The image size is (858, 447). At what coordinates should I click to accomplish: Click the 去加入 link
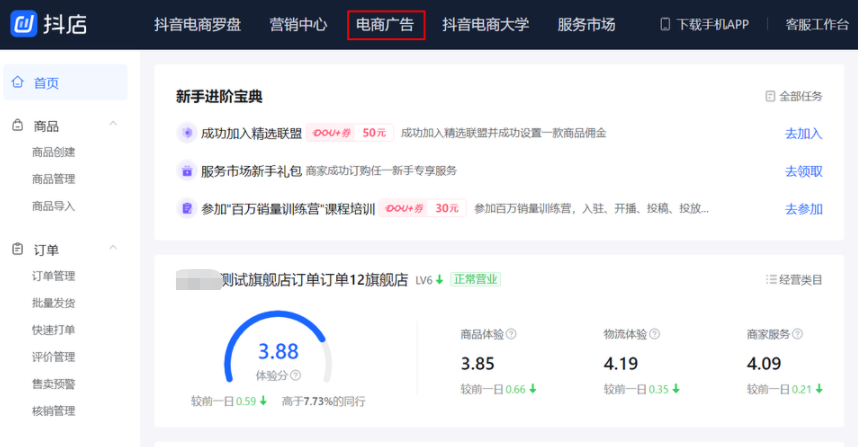click(803, 133)
